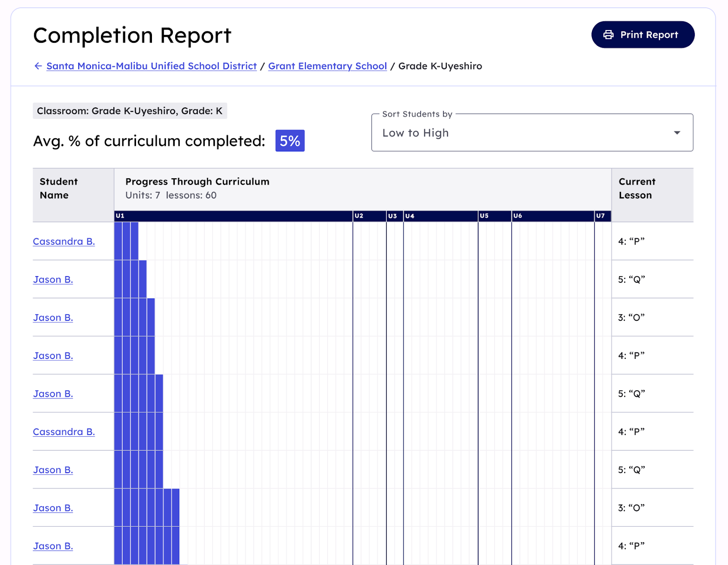Viewport: 728px width, 565px height.
Task: Select the U3 unit marker
Action: point(392,216)
